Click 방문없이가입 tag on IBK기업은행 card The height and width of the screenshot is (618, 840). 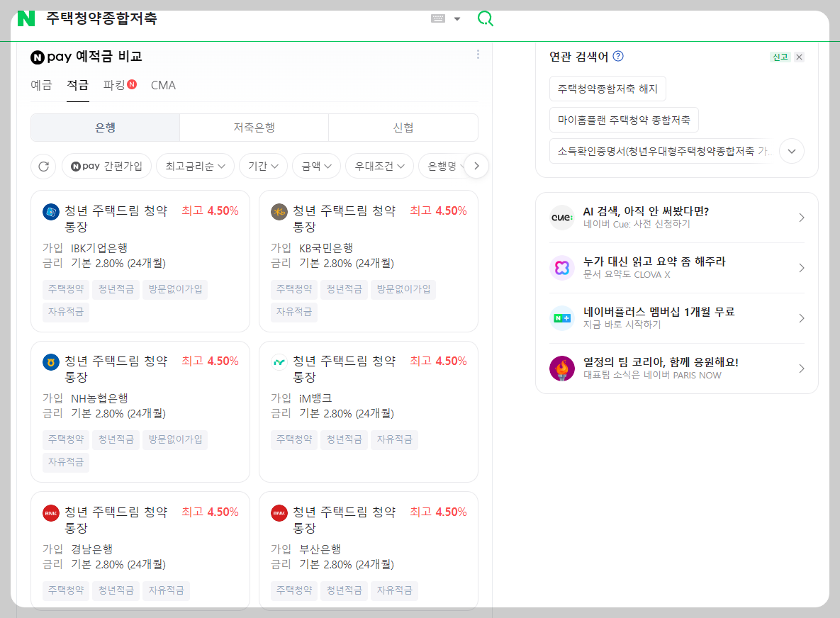pos(175,289)
